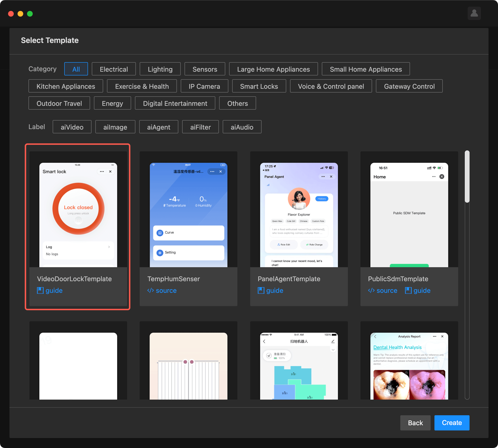Click the template list scrollbar
Image resolution: width=498 pixels, height=448 pixels.
(x=467, y=177)
